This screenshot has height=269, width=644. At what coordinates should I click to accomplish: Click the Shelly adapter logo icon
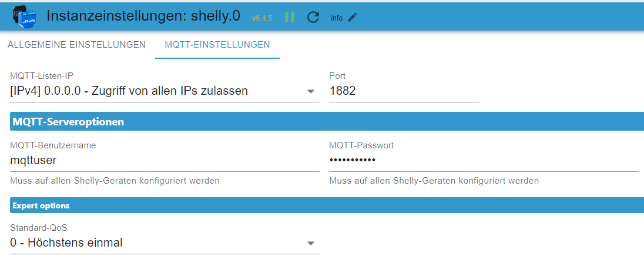pos(24,15)
